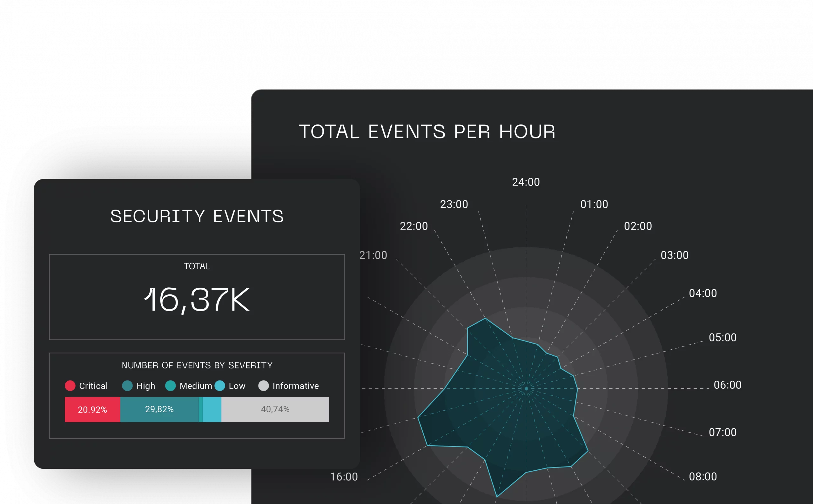Click the Critical red legend dot
The width and height of the screenshot is (813, 504).
[x=70, y=386]
